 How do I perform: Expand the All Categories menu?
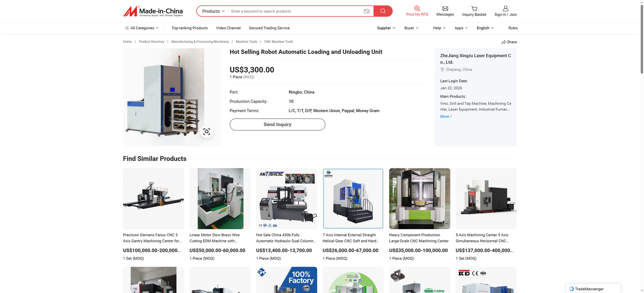pyautogui.click(x=142, y=28)
